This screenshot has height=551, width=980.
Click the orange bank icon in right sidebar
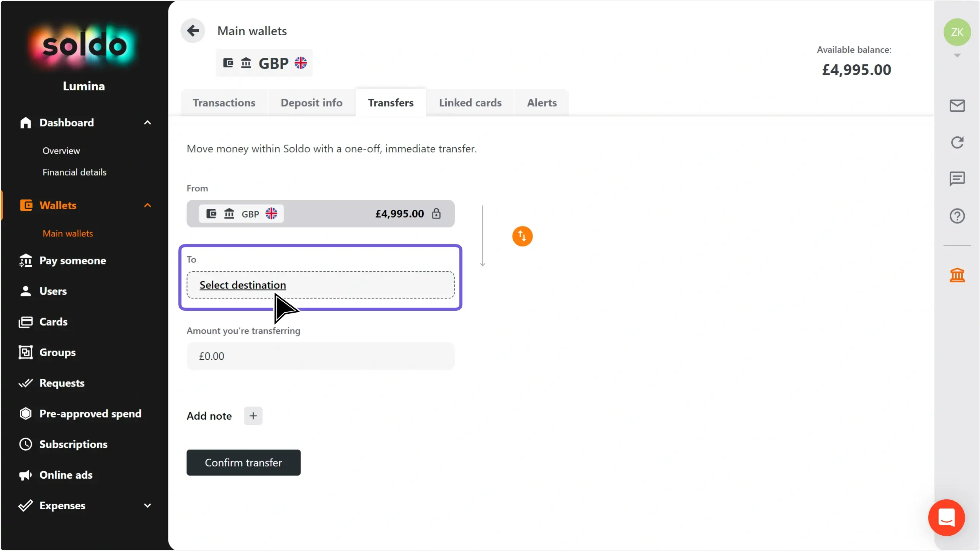click(x=957, y=275)
